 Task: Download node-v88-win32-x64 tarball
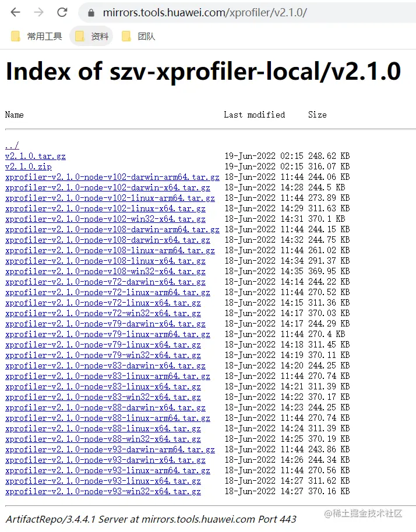point(103,439)
